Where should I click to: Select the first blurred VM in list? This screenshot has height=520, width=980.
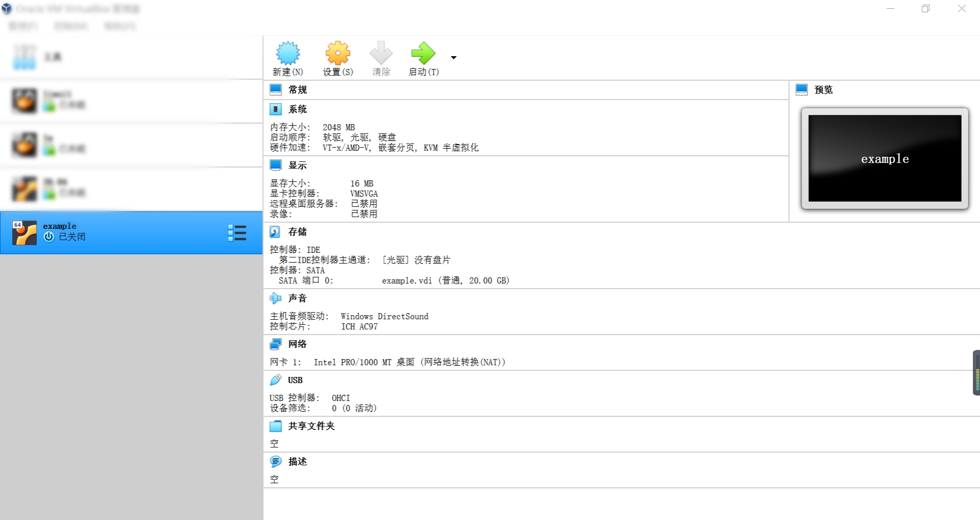pyautogui.click(x=131, y=101)
